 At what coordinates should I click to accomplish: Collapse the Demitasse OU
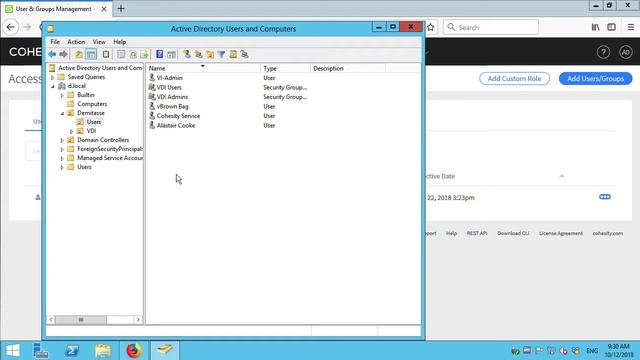coord(62,113)
